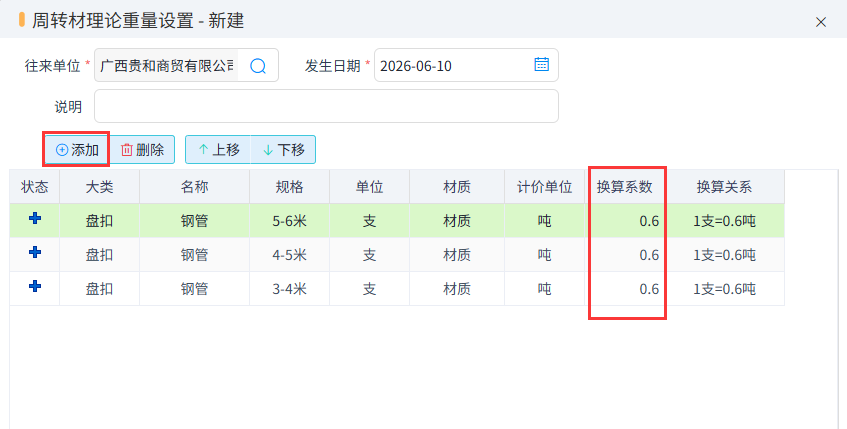The image size is (847, 429).
Task: Click 1支=0.6吨 in the 3-4米 row
Action: 724,289
